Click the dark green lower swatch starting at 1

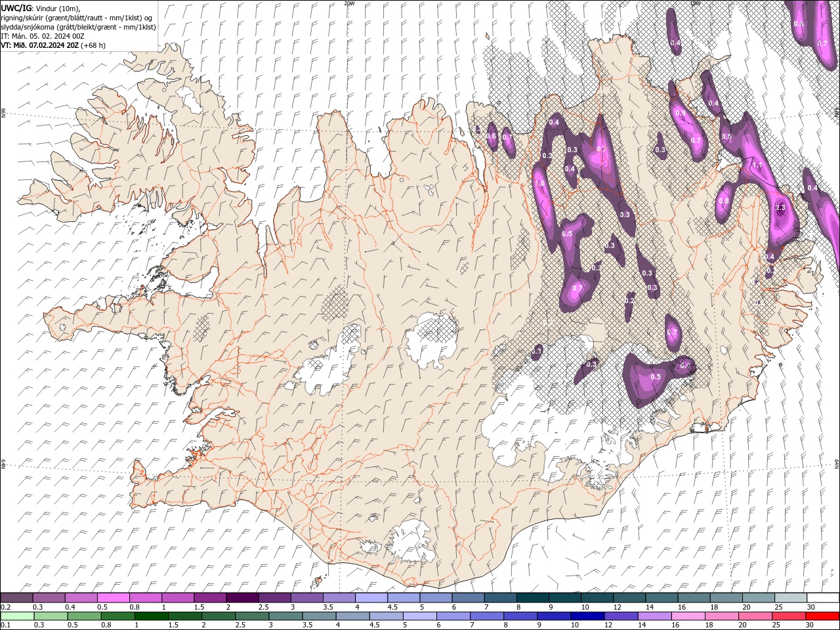152,616
